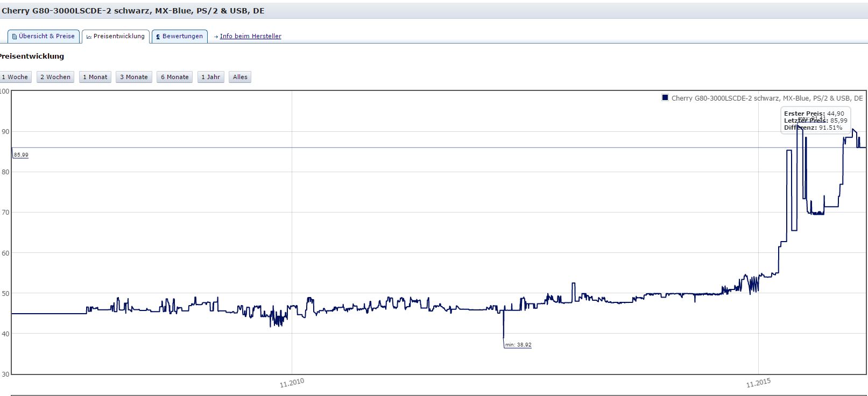Click the Erster Preis tooltip box

[815, 121]
